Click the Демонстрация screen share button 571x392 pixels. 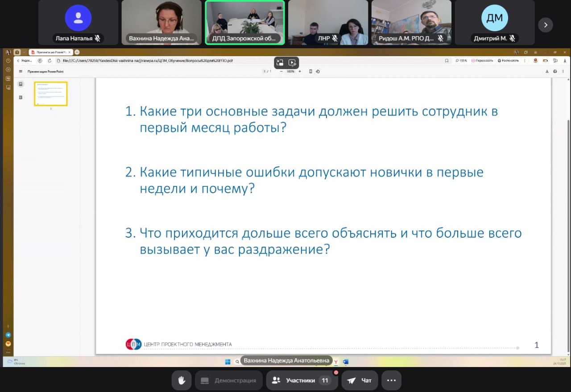228,380
